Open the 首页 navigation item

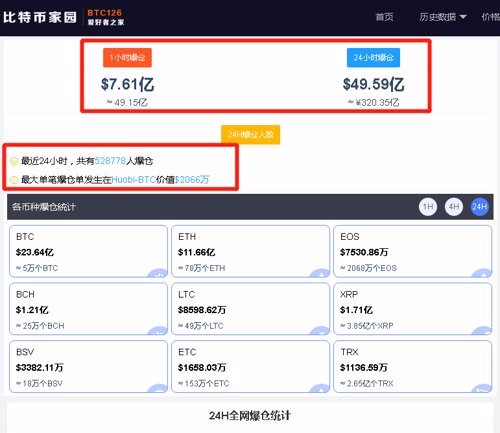coord(384,17)
